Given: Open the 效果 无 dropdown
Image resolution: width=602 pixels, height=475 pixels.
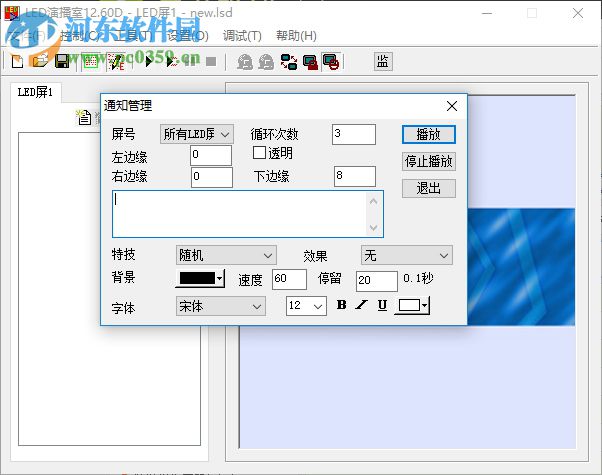Looking at the screenshot, I should (x=407, y=255).
